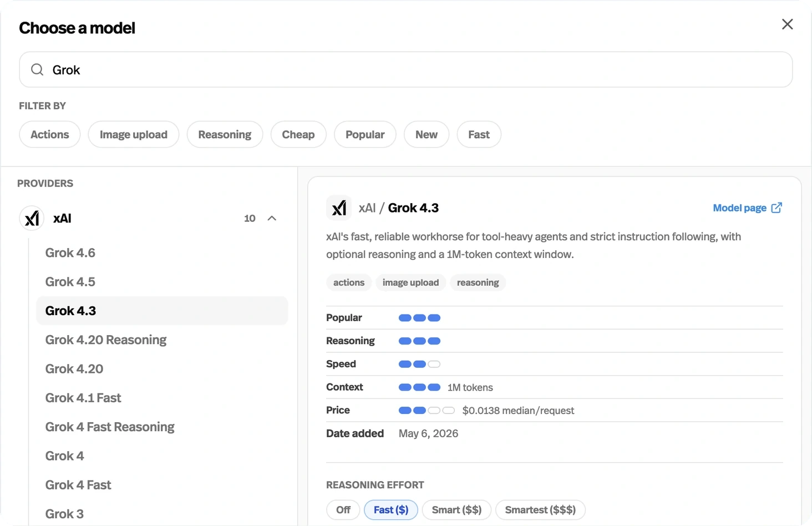This screenshot has width=812, height=526.
Task: Click the reasoning tag in details
Action: click(478, 282)
